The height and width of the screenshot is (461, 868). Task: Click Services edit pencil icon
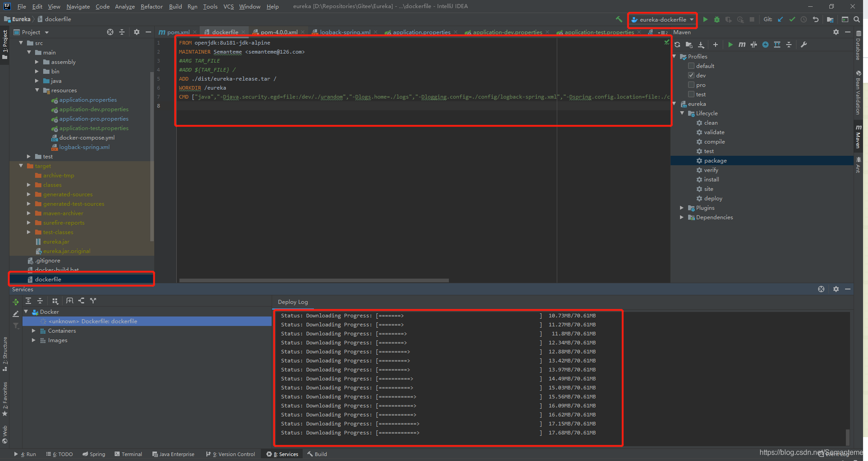coord(16,314)
